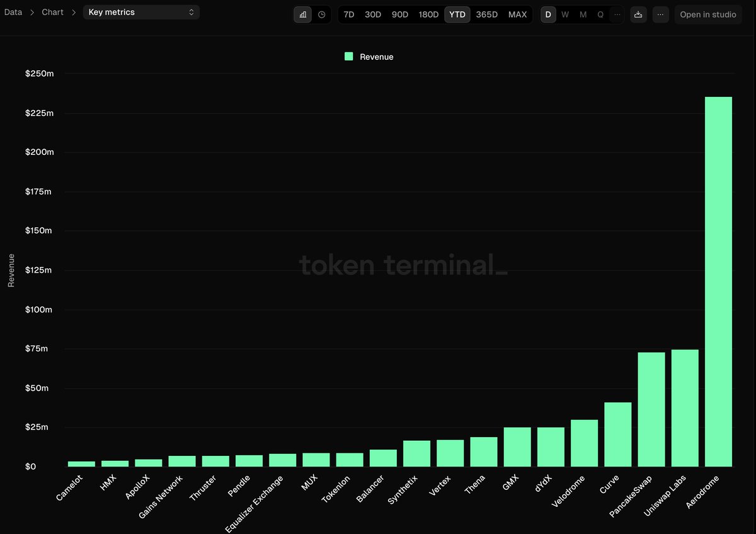Screen dimensions: 756x534
Task: Expand more granularity options after Q
Action: click(617, 14)
